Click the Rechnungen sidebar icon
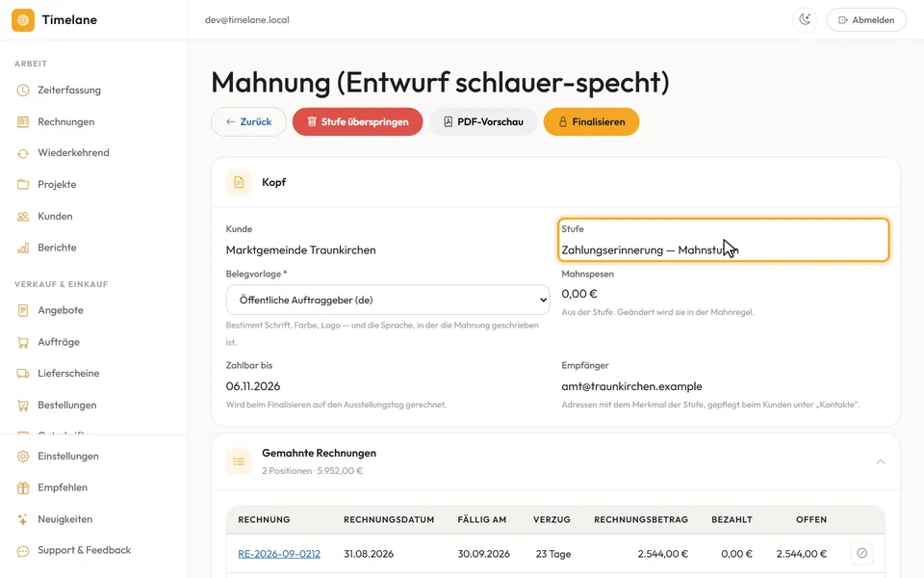The width and height of the screenshot is (924, 578). point(23,122)
